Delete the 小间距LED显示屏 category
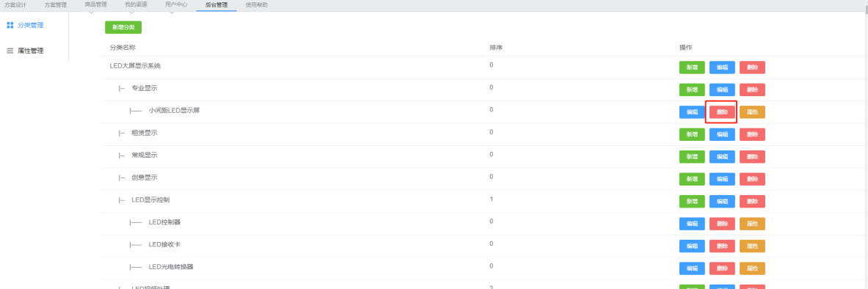 click(x=723, y=111)
